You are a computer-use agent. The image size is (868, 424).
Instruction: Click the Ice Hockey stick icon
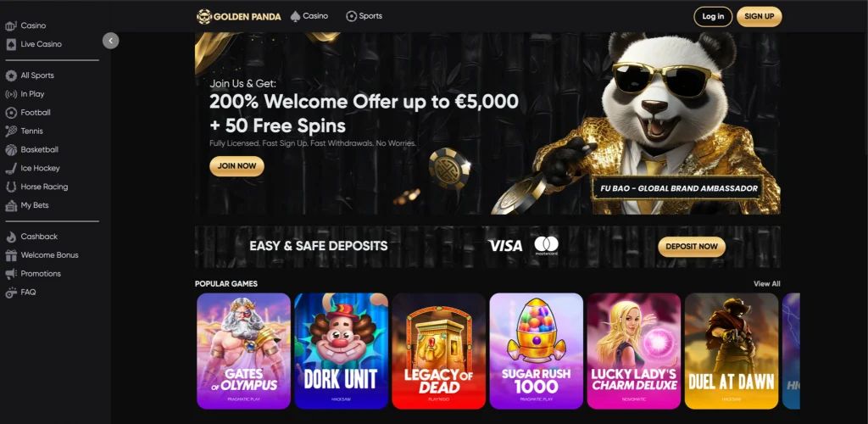tap(11, 168)
